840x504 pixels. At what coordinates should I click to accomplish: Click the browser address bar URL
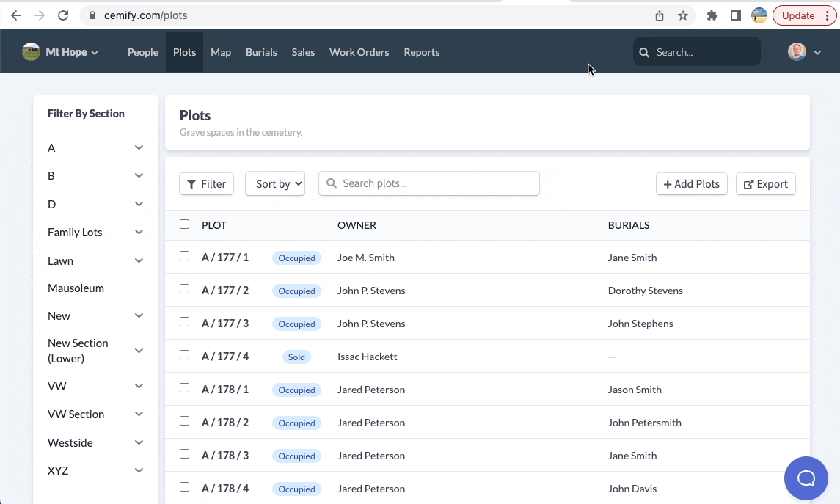coord(146,15)
